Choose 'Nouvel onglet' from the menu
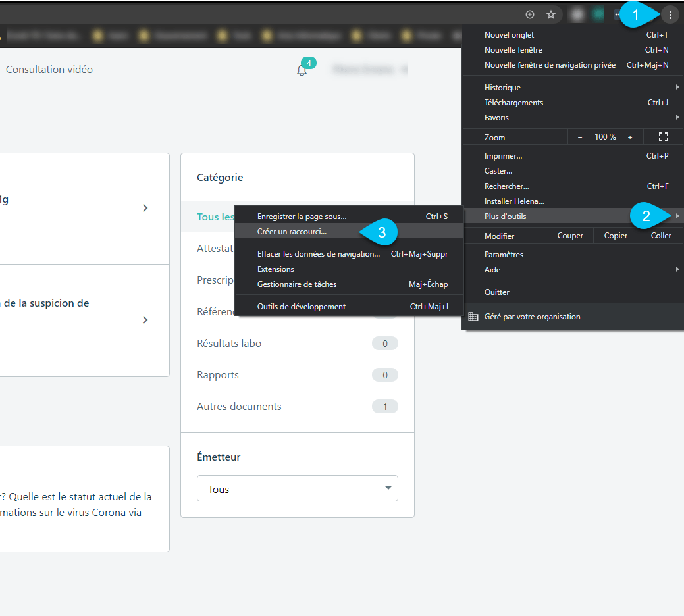The image size is (684, 616). pos(510,35)
